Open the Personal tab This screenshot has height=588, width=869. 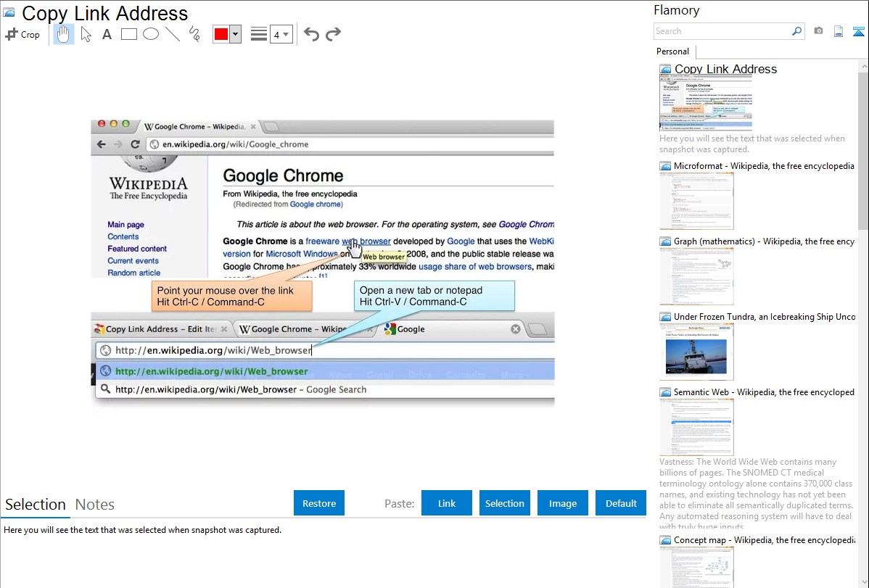pyautogui.click(x=673, y=51)
